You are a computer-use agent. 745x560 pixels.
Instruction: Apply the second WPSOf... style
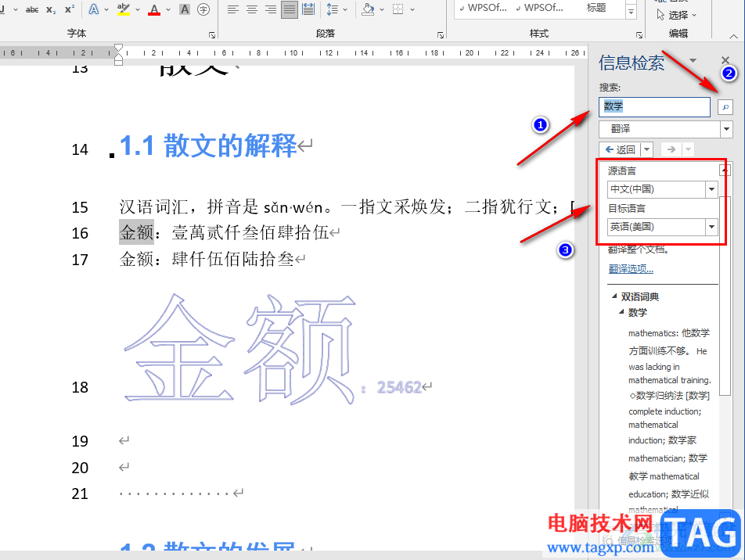click(539, 8)
